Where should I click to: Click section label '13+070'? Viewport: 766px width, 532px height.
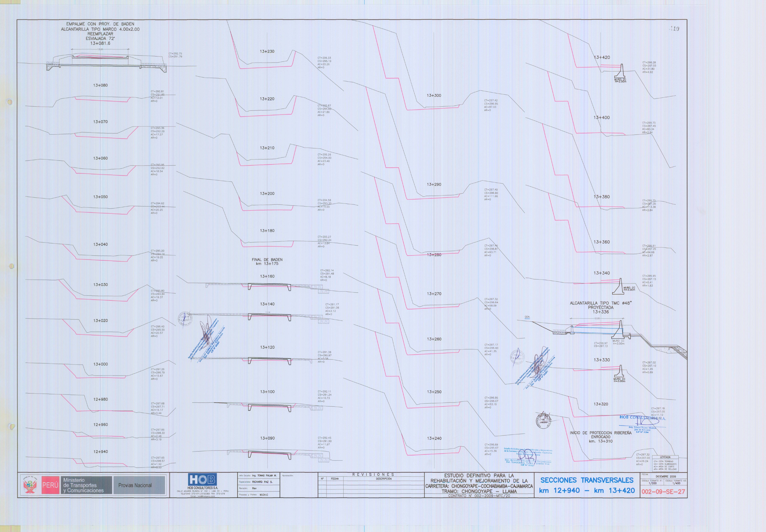(100, 122)
